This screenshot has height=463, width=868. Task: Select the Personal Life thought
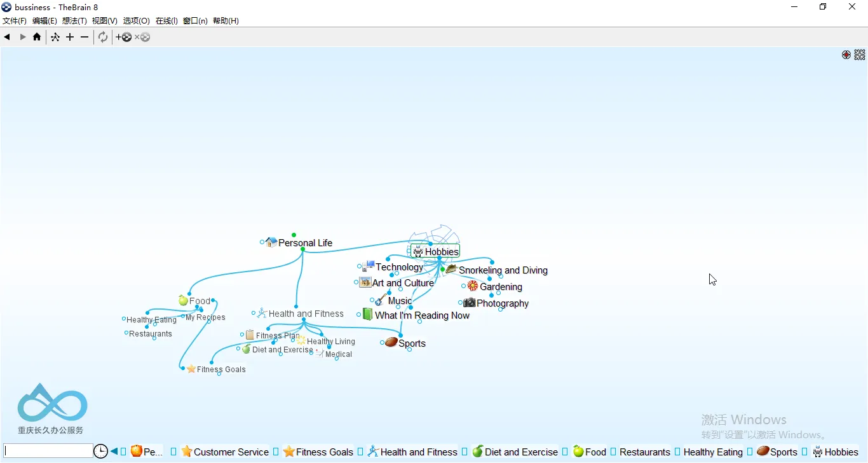(x=305, y=243)
